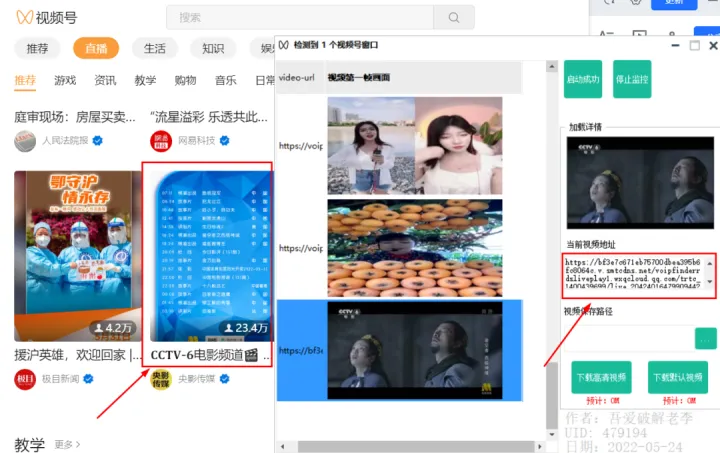Click the video list scroll-down arrow
The height and width of the screenshot is (453, 720).
551,434
